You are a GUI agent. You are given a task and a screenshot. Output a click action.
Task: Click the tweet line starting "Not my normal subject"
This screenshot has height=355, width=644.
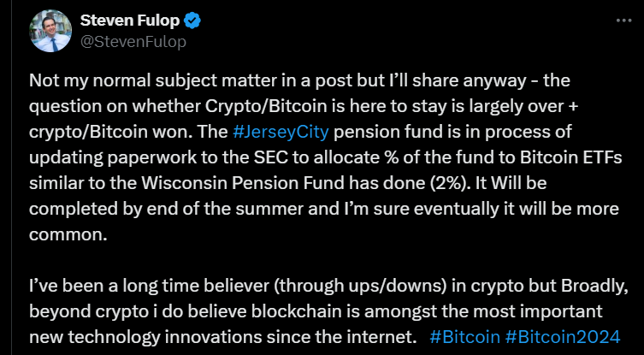[x=299, y=81]
